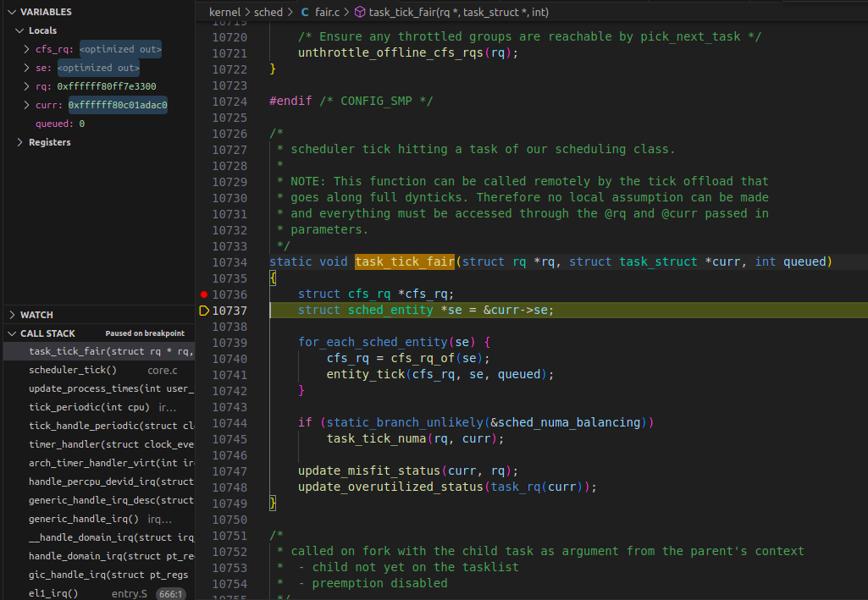Screen dimensions: 868x600
Task: Select tick_handle_periodic stack frame
Action: coord(99,426)
